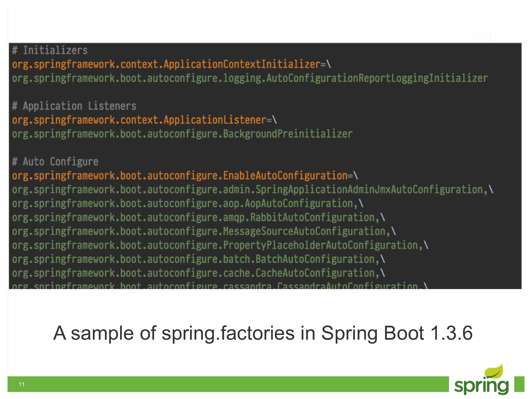The width and height of the screenshot is (532, 399).
Task: Click slide number 11
Action: [x=22, y=384]
